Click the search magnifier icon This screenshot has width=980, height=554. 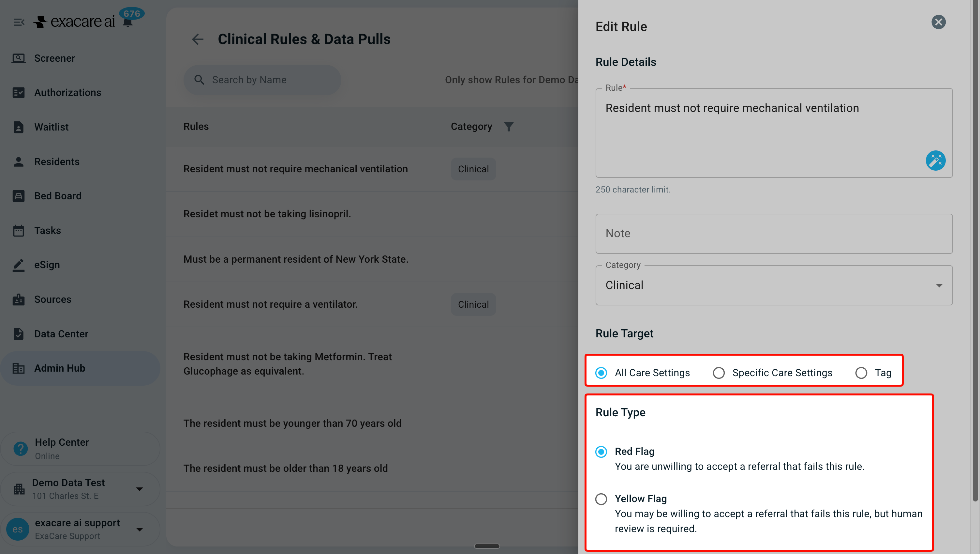pyautogui.click(x=199, y=80)
